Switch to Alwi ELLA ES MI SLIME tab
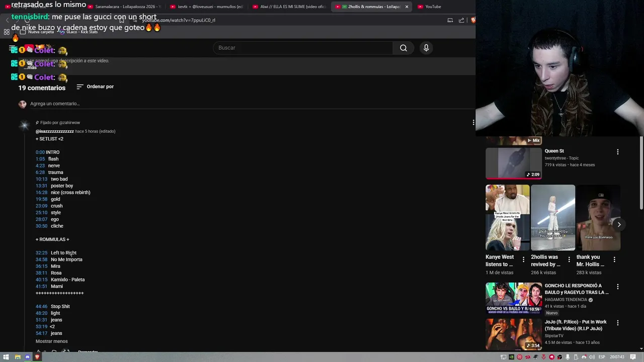This screenshot has width=644, height=362. [289, 7]
